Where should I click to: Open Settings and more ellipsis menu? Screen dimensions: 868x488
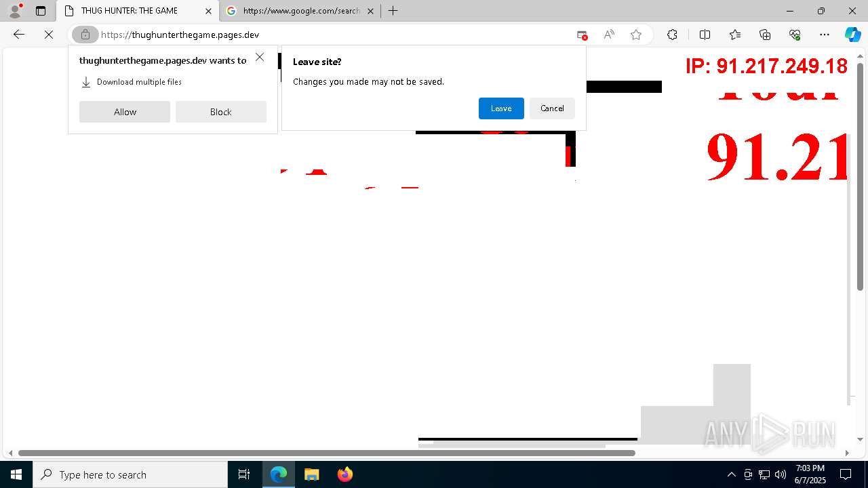click(825, 35)
